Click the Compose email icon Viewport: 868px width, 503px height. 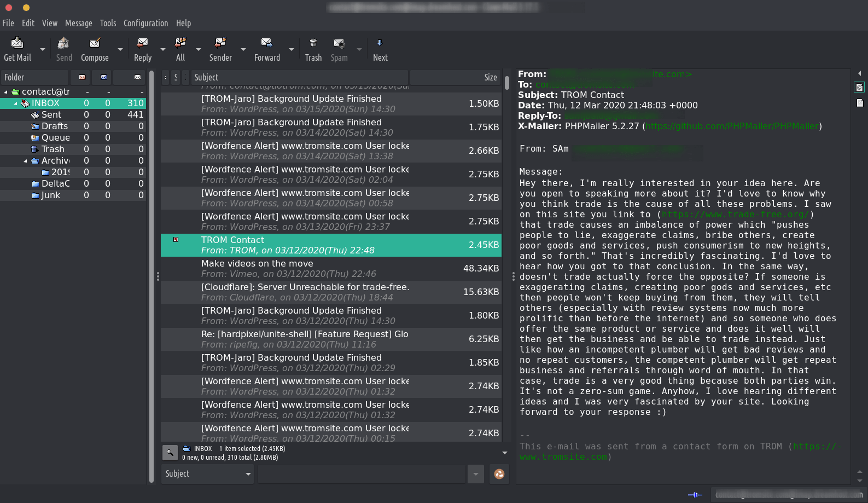pyautogui.click(x=95, y=43)
